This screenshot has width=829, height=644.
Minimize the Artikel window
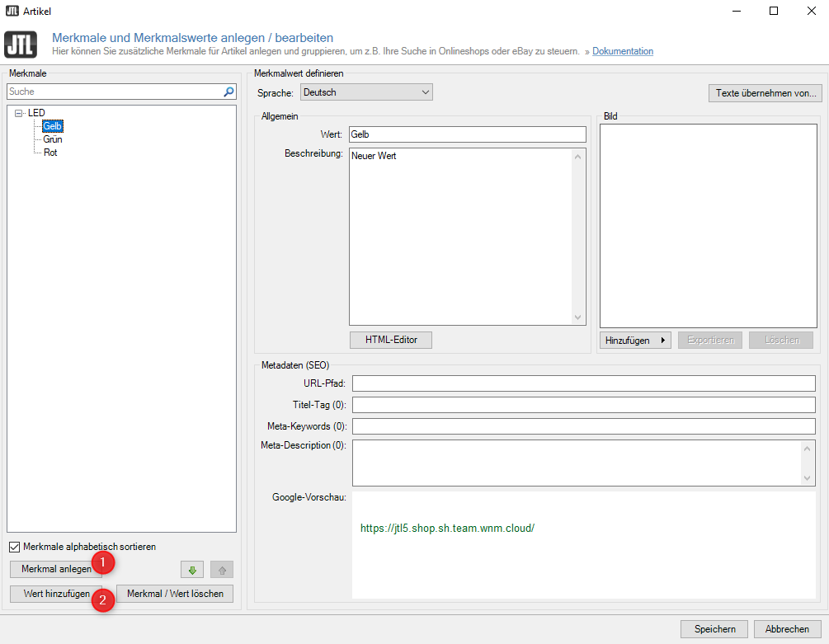click(x=737, y=11)
